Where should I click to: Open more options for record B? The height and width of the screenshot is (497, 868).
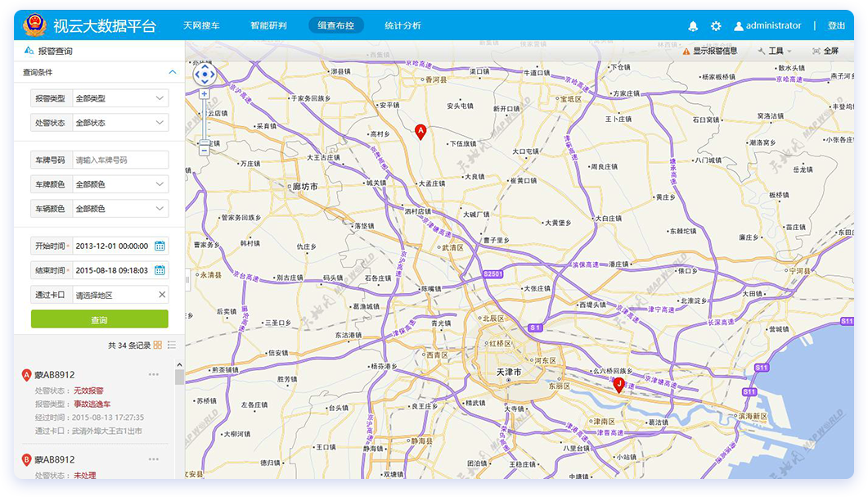[153, 459]
